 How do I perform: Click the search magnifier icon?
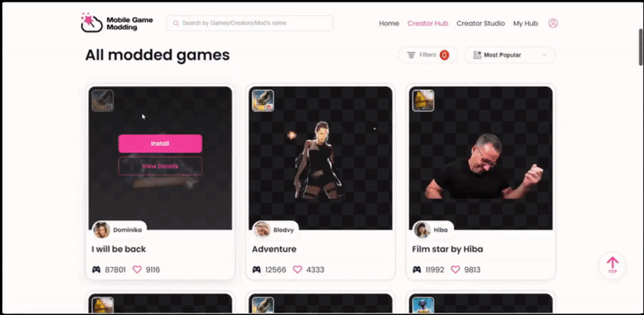coord(175,23)
